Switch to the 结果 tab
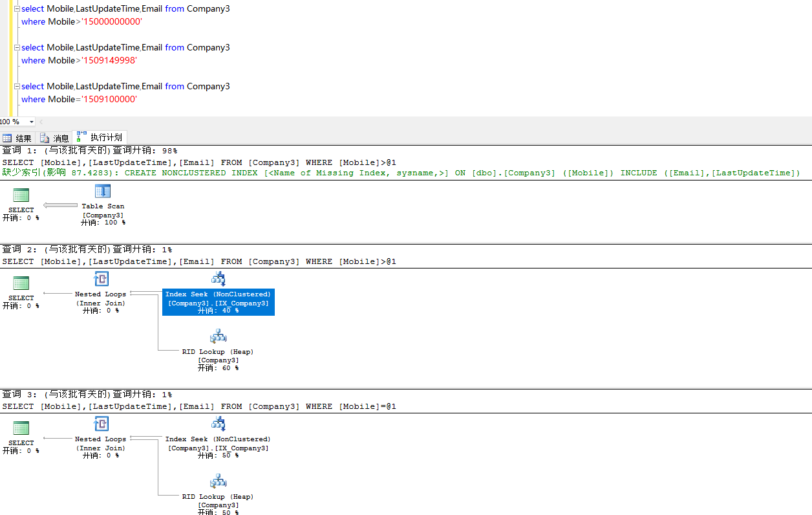Screen dimensions: 812x515 pyautogui.click(x=17, y=138)
